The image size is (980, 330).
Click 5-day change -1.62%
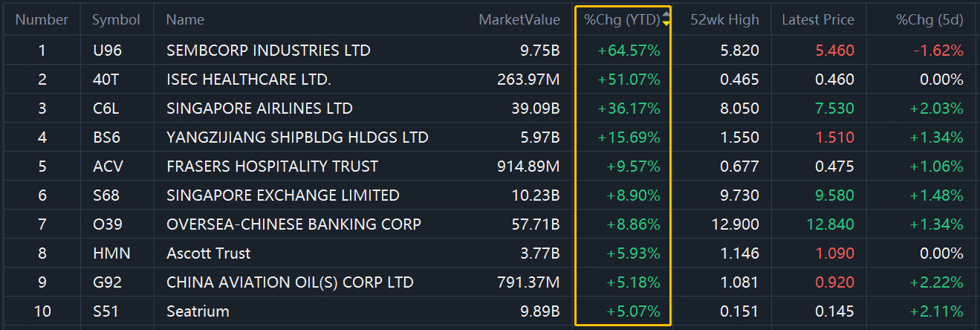click(938, 51)
